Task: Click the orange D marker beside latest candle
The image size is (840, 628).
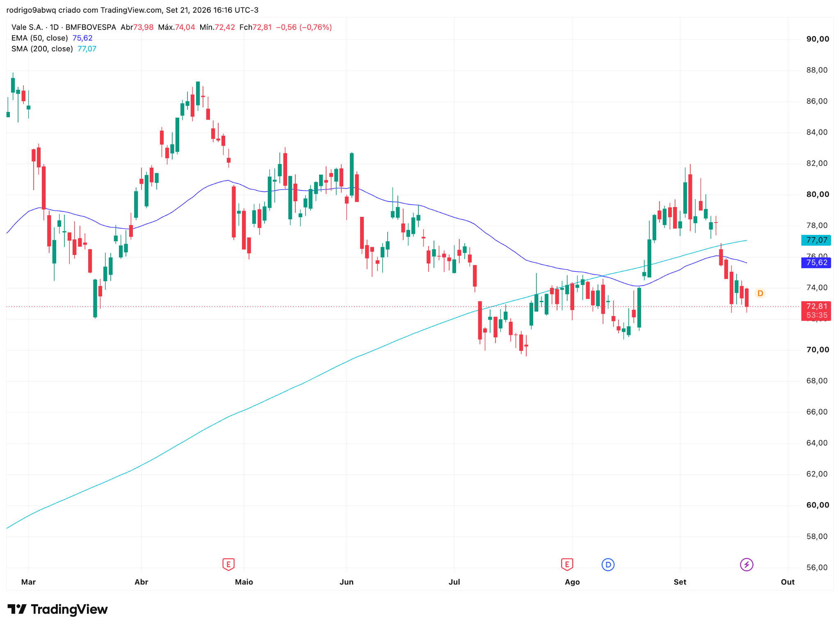Action: [x=760, y=294]
